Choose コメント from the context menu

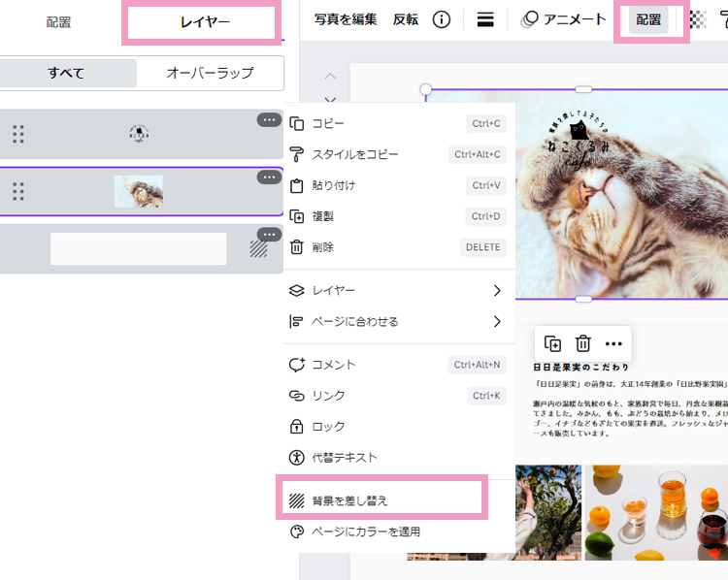pos(399,365)
